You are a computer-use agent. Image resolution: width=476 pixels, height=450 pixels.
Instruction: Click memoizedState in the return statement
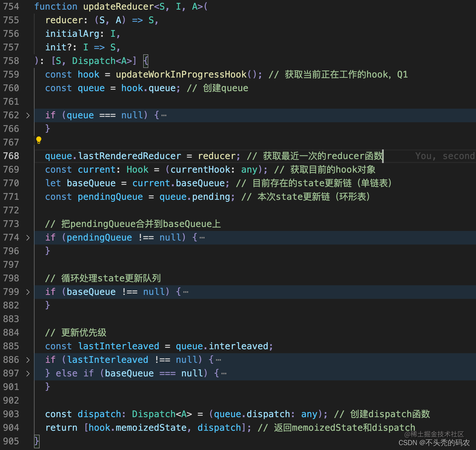click(x=151, y=428)
